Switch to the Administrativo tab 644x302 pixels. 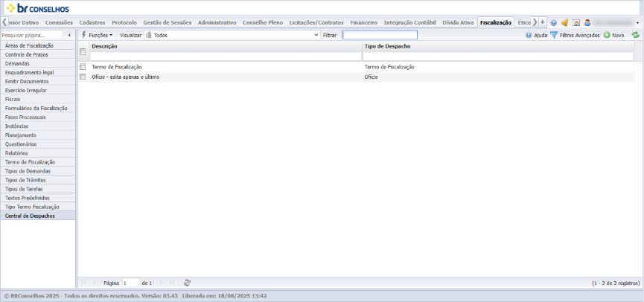(x=217, y=22)
